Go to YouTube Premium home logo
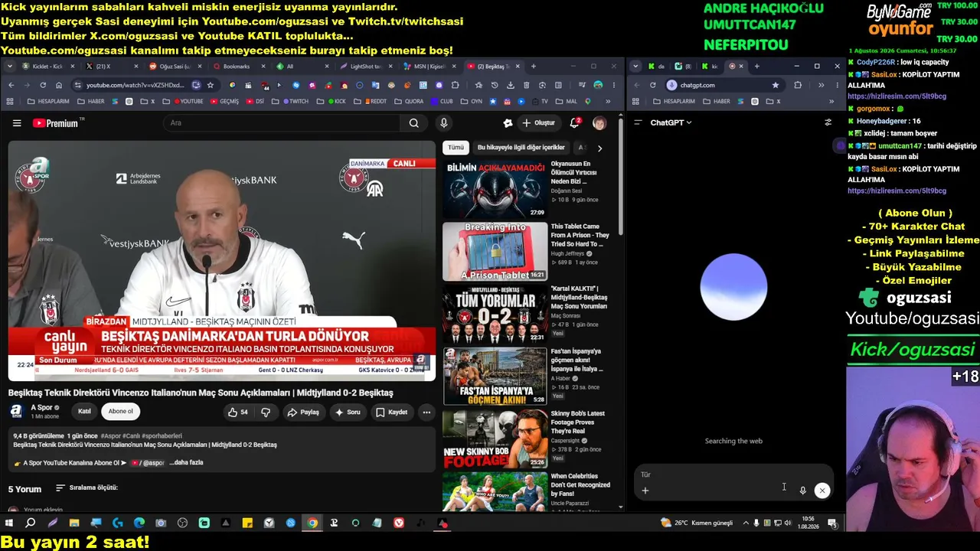980x551 pixels. tap(58, 123)
